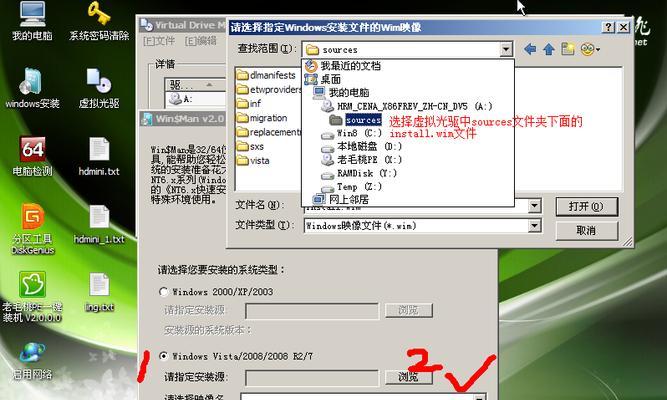This screenshot has height=400, width=667.
Task: Select RAMDisk (Y:) drive
Action: click(359, 174)
